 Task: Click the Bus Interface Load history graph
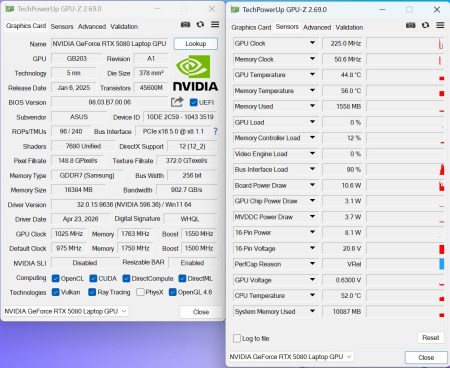pyautogui.click(x=405, y=169)
